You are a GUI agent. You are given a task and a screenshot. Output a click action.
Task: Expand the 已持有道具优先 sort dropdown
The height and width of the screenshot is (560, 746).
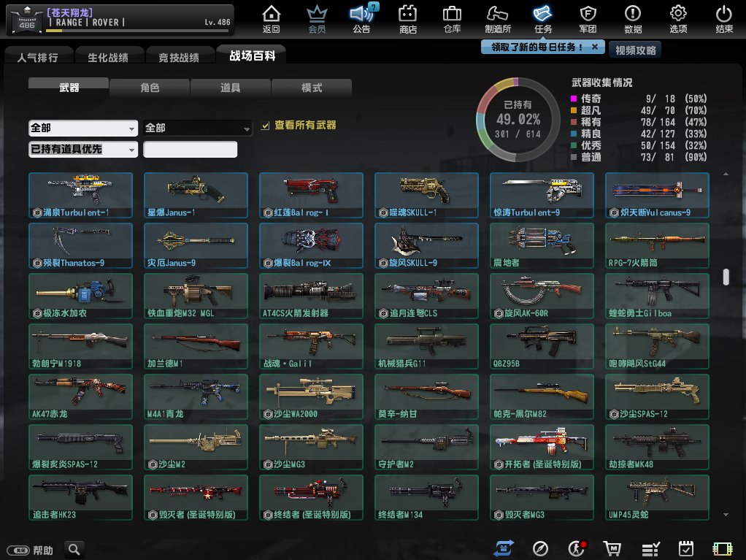(x=83, y=149)
